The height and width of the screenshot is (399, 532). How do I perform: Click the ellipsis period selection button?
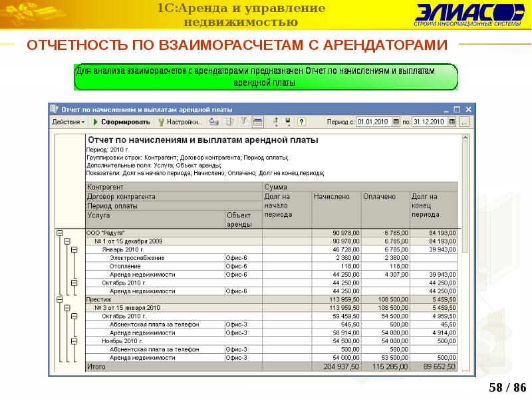click(465, 122)
